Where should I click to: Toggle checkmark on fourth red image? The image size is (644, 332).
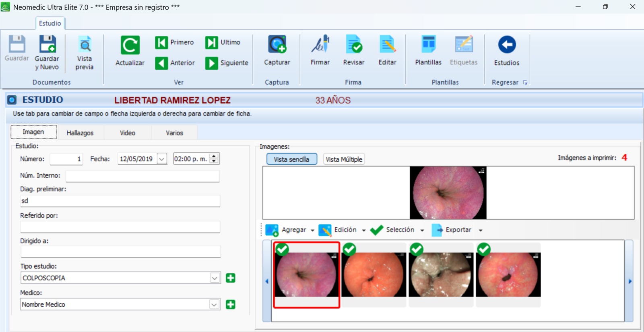(484, 250)
